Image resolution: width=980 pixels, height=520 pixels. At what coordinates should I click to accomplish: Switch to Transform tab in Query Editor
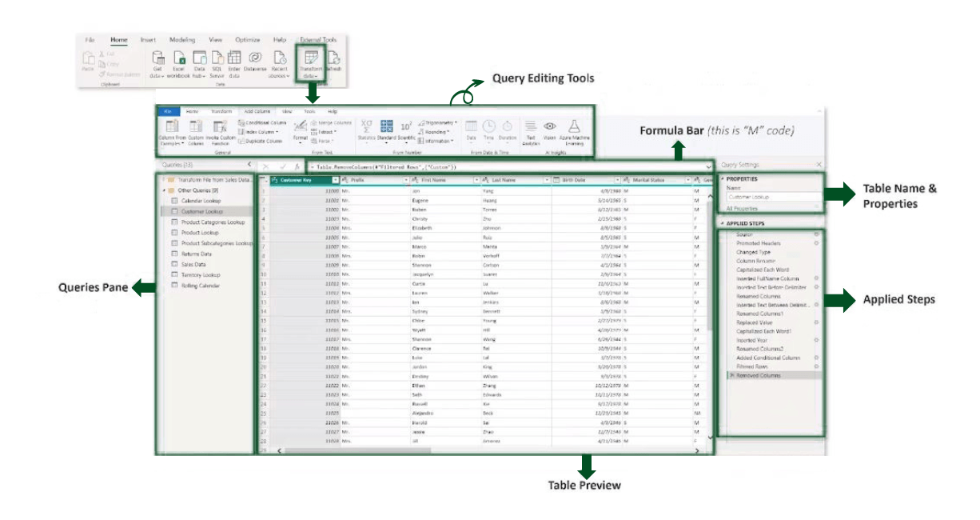[x=221, y=112]
